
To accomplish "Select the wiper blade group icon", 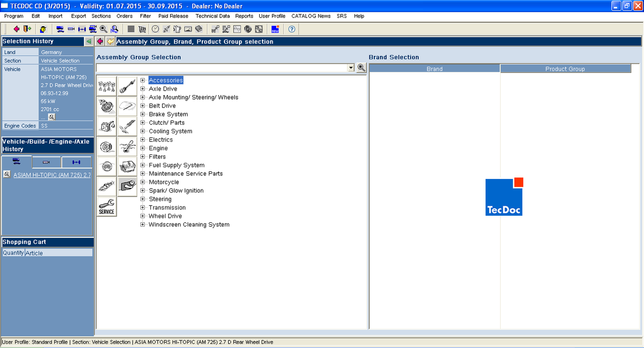I will [x=127, y=106].
